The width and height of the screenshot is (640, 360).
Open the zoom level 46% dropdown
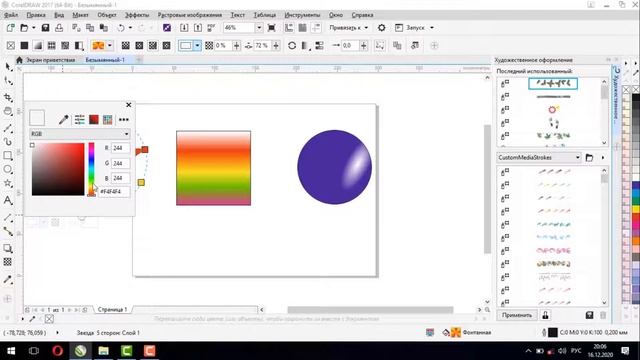tap(259, 28)
